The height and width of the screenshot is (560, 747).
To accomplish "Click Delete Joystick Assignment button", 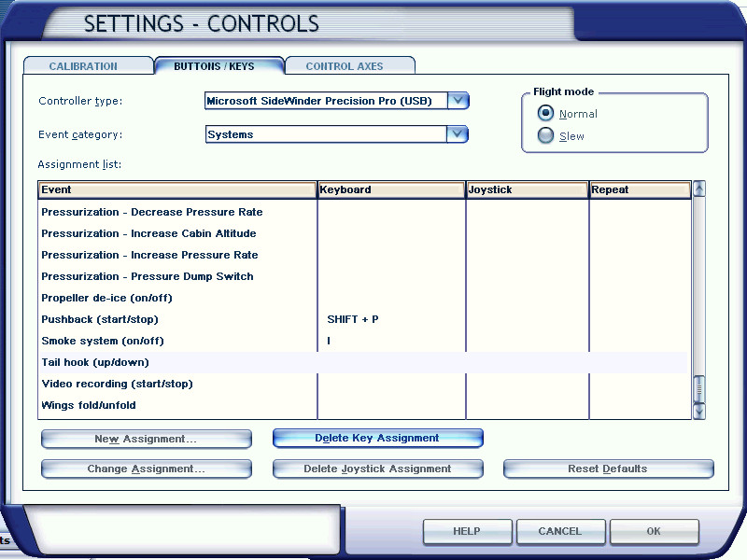I will pyautogui.click(x=377, y=469).
